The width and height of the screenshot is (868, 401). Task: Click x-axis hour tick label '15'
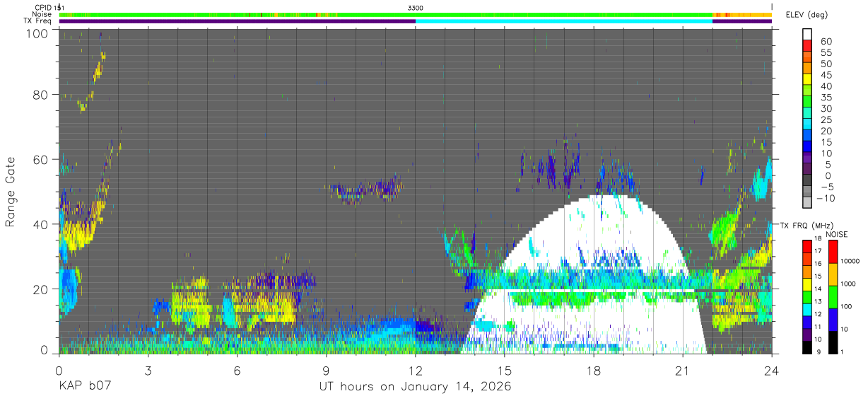(504, 370)
